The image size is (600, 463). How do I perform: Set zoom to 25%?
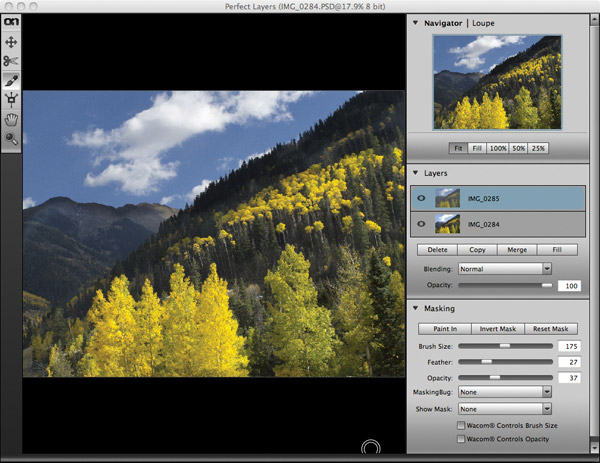(x=538, y=148)
